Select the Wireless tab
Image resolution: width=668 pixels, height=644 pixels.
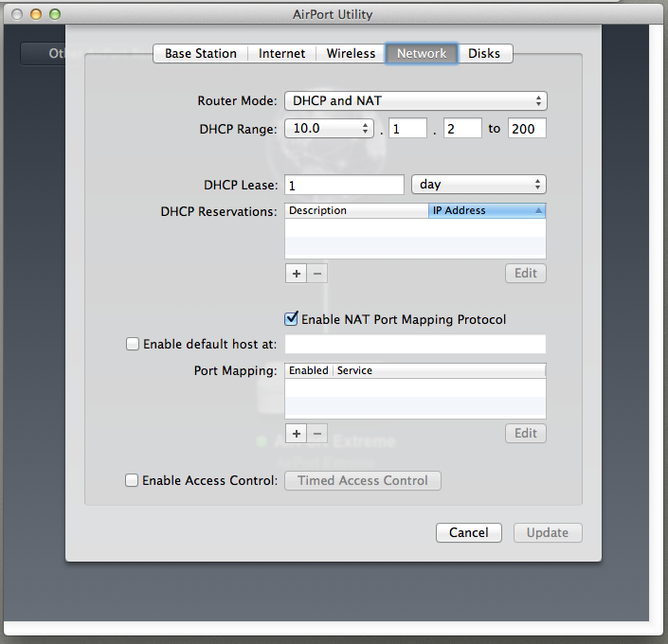[351, 54]
